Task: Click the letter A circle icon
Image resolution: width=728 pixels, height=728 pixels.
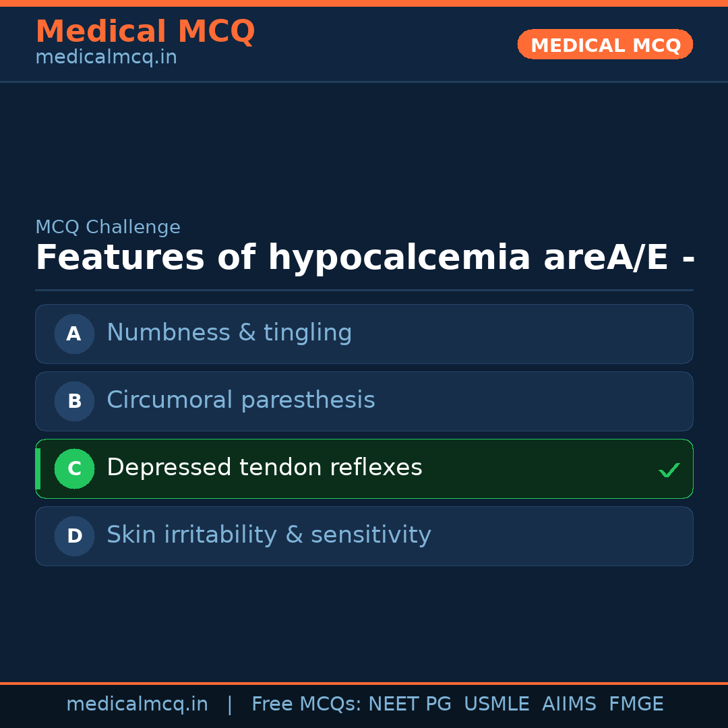Action: pyautogui.click(x=74, y=334)
